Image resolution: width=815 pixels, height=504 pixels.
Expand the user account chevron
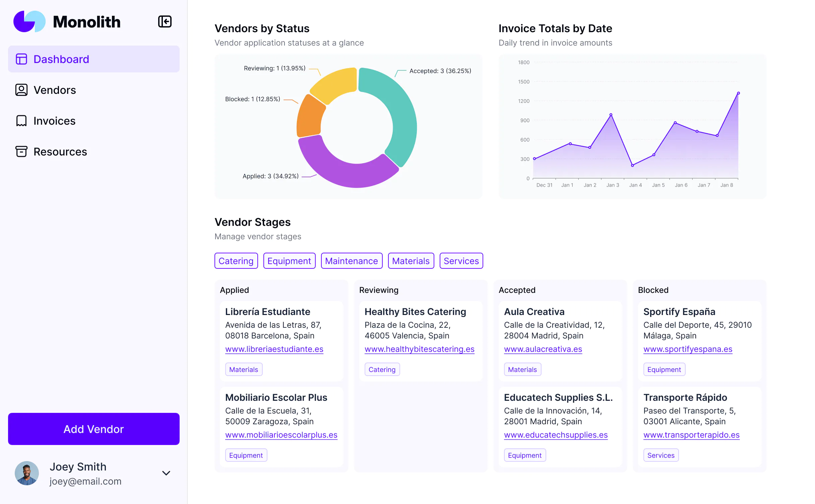166,473
